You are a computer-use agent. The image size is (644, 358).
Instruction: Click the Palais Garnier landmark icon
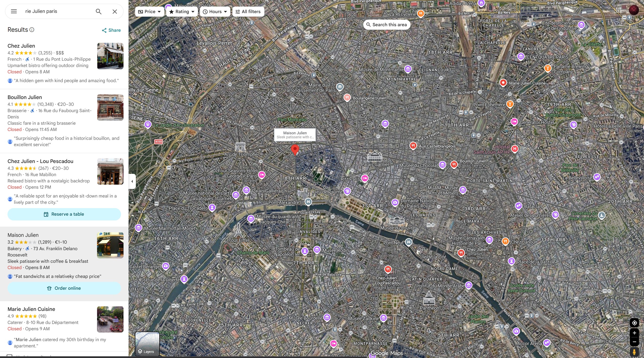point(375,156)
